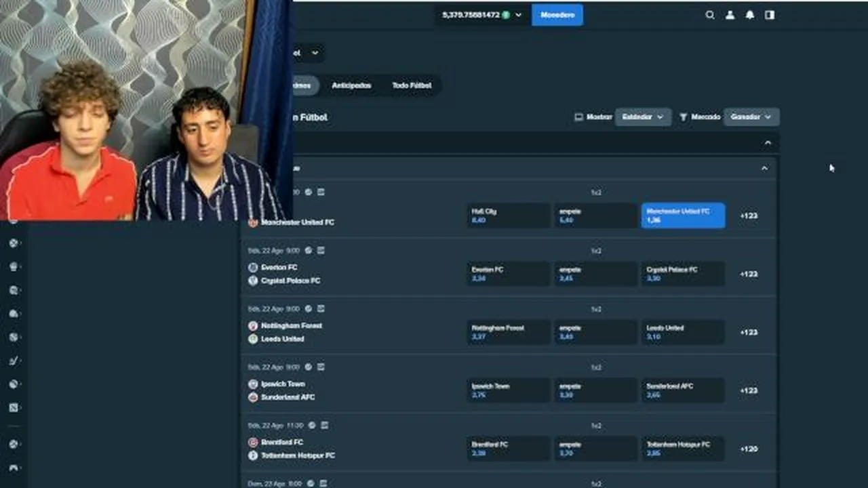Click the Monedero wallet button
Image resolution: width=868 pixels, height=488 pixels.
(557, 15)
